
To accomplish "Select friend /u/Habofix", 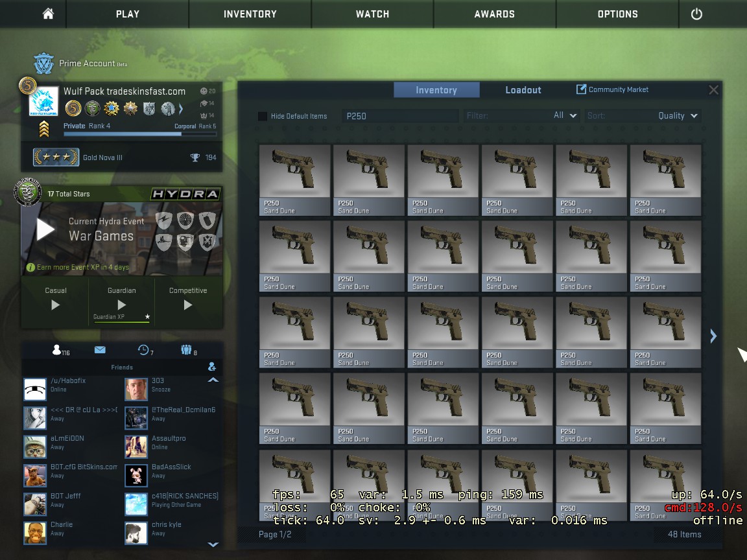I will pos(72,390).
